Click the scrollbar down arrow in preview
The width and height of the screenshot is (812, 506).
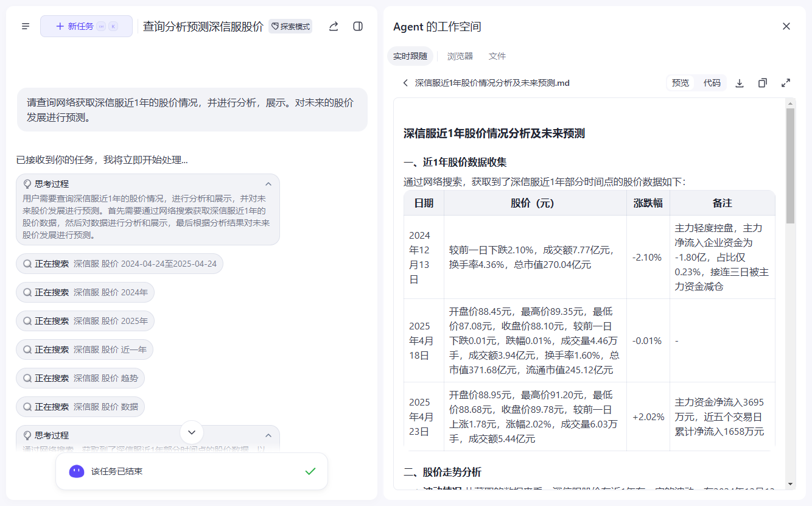pos(790,484)
